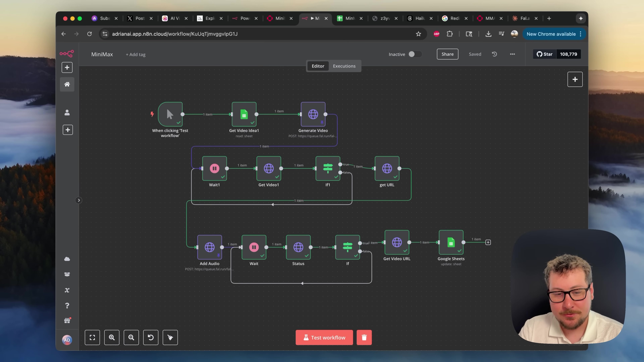Screen dimensions: 644x362
Task: Click the fit-to-view zoom button
Action: [92, 338]
